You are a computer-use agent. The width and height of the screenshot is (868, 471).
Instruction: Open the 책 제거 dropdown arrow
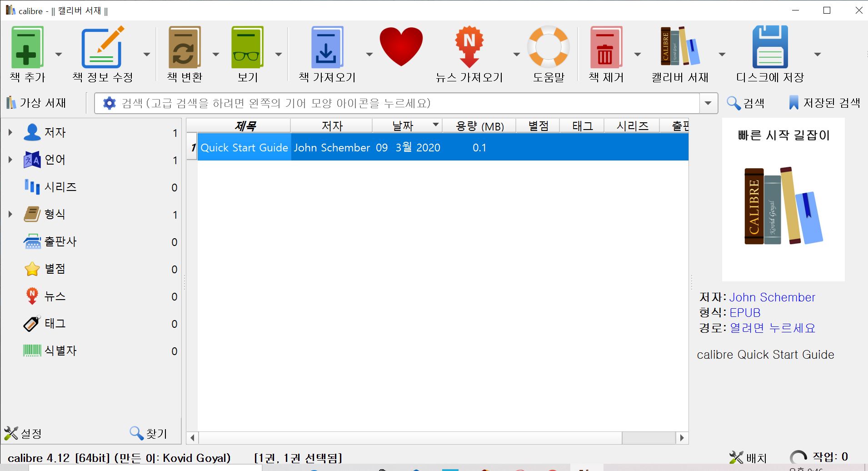click(638, 54)
